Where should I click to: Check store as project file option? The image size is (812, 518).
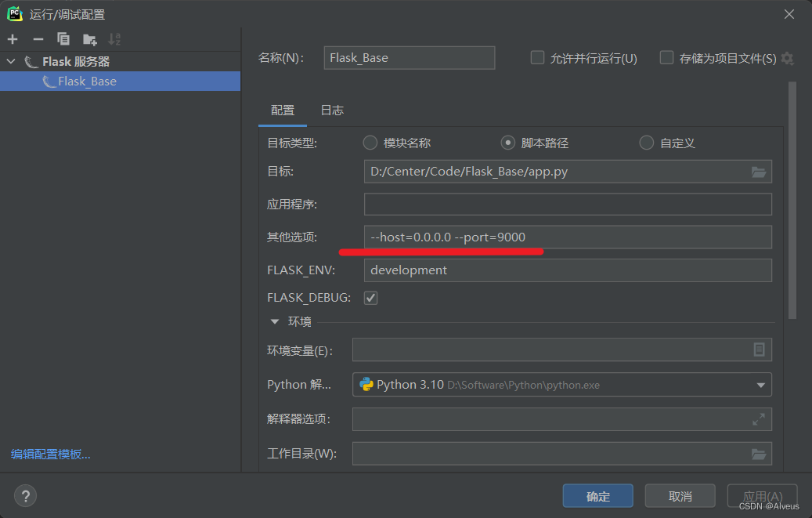[666, 57]
